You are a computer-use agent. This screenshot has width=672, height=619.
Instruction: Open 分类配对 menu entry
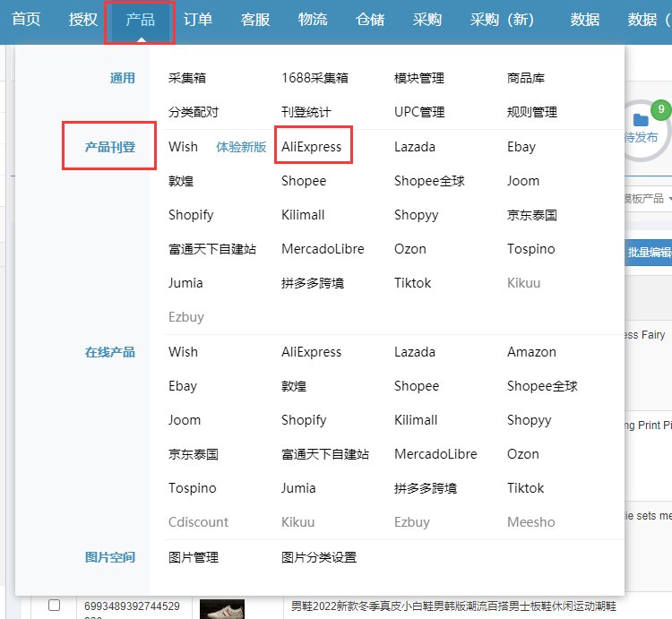click(x=194, y=112)
